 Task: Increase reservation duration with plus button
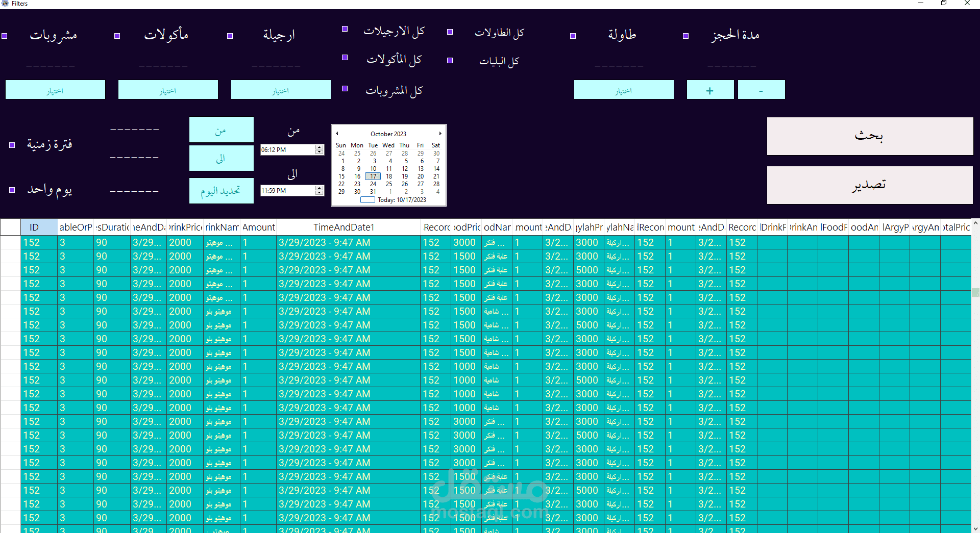tap(710, 90)
